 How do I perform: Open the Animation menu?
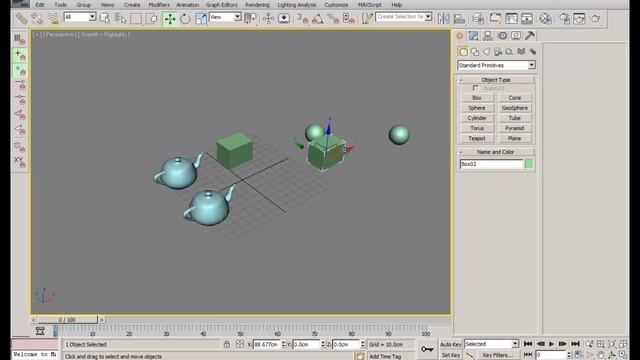click(188, 5)
